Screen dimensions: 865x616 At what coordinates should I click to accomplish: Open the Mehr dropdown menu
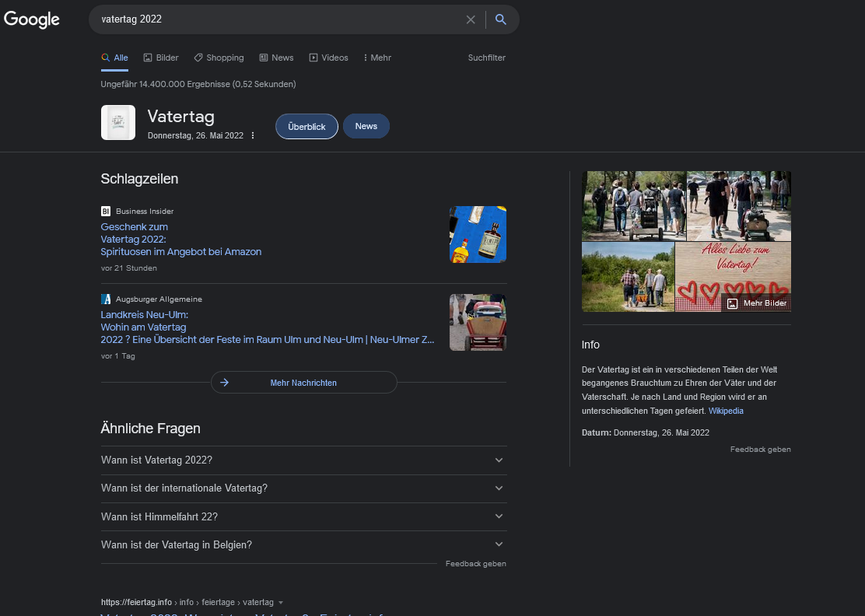click(x=377, y=58)
